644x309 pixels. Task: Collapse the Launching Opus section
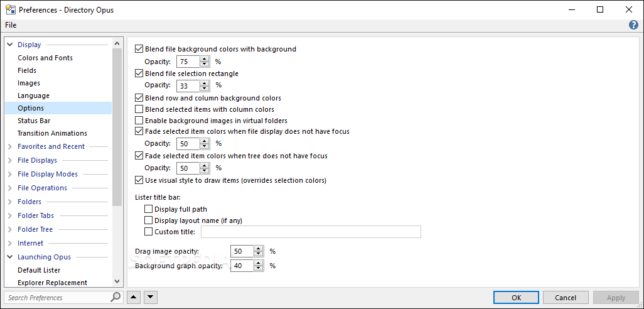[10, 257]
